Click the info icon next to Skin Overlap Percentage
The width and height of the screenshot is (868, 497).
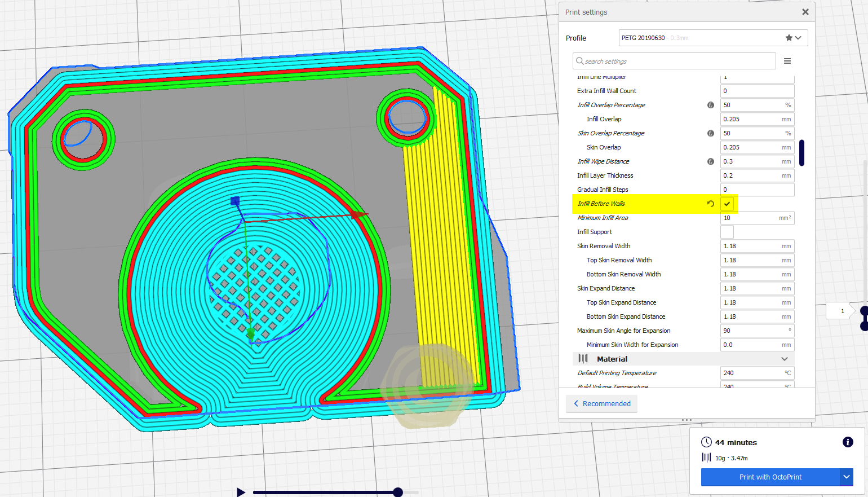click(x=710, y=133)
